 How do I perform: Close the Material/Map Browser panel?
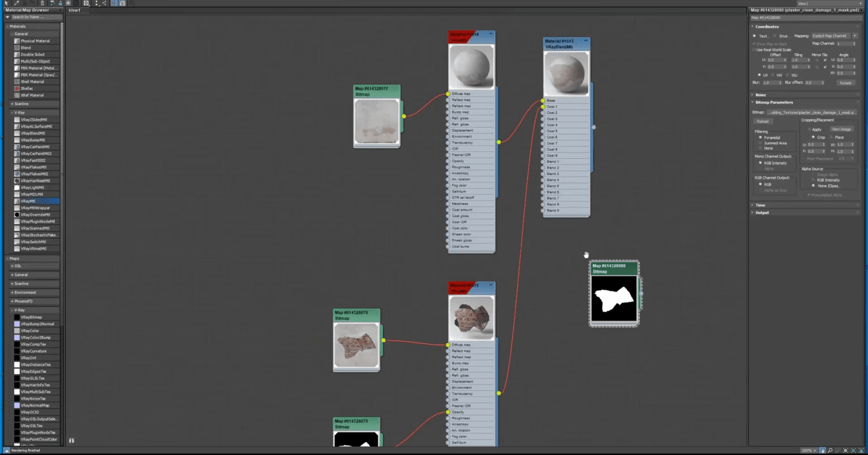[60, 10]
